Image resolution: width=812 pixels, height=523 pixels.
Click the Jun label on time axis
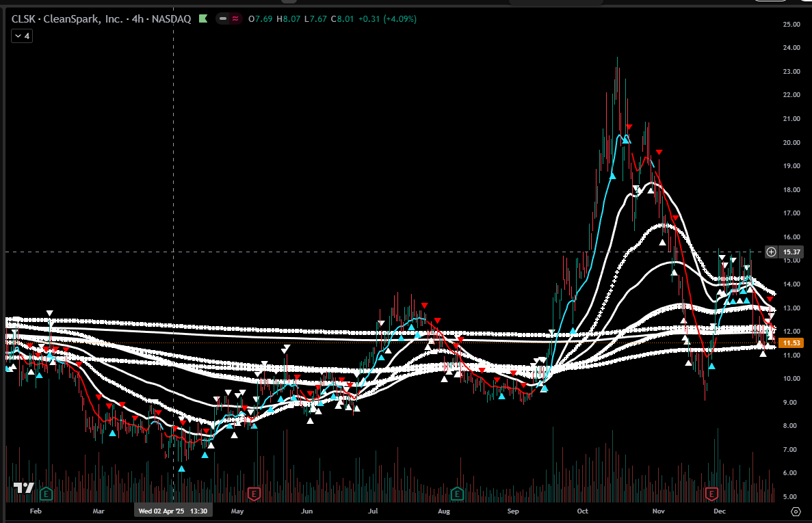(307, 511)
